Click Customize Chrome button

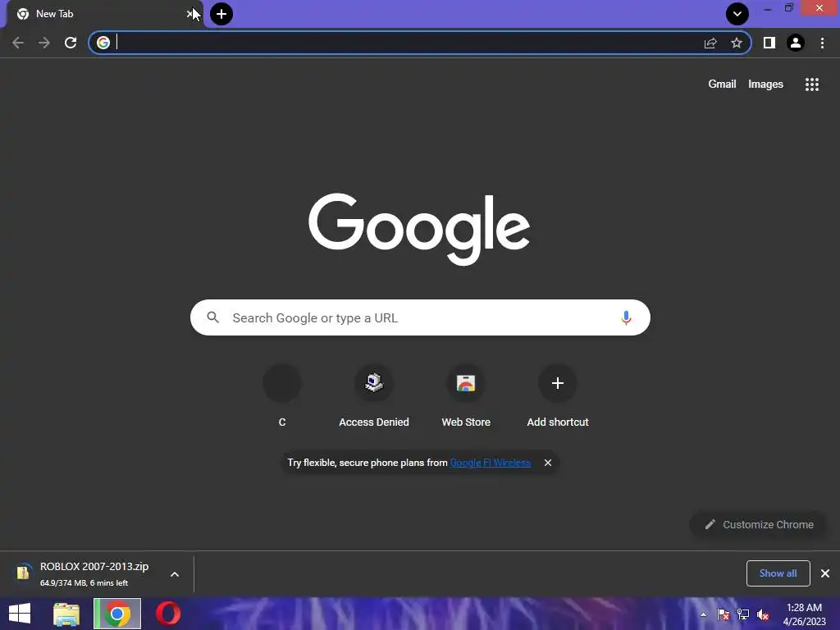tap(759, 524)
